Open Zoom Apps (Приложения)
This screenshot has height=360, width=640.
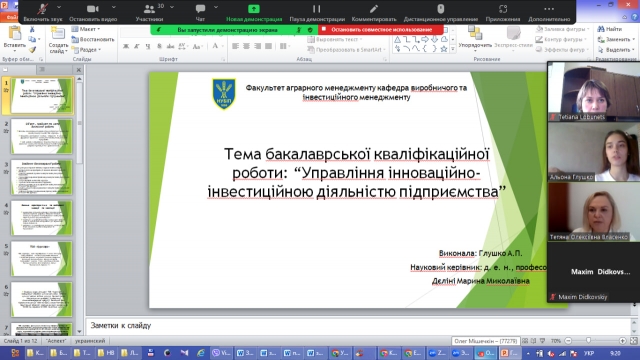coord(503,11)
